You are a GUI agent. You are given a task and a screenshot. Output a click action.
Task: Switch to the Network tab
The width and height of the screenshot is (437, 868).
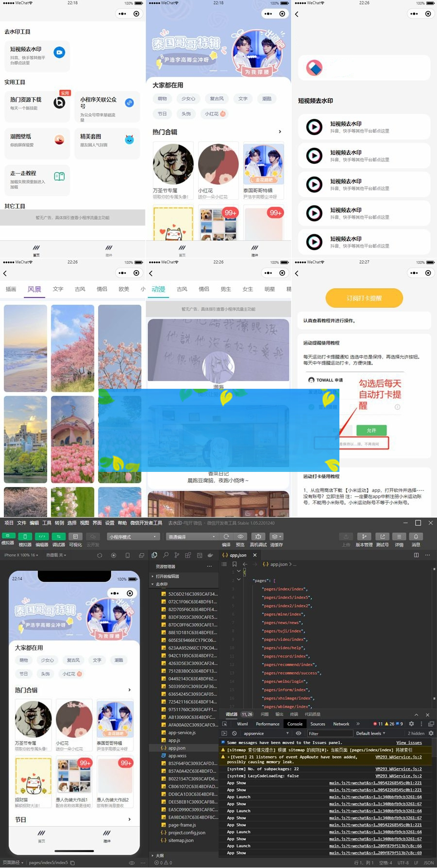341,724
